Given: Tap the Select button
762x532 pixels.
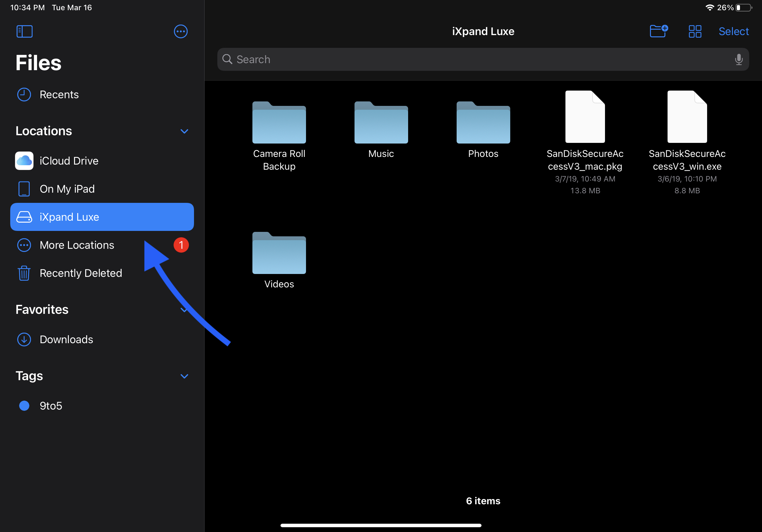Looking at the screenshot, I should click(733, 32).
